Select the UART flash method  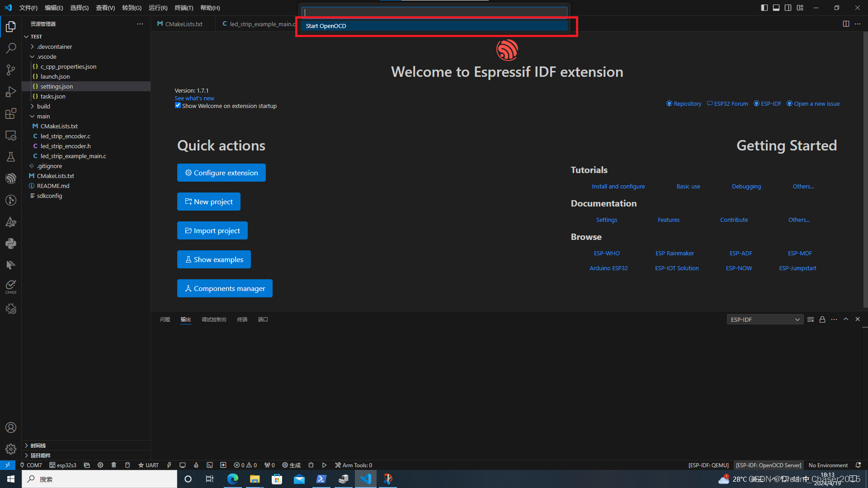(148, 465)
